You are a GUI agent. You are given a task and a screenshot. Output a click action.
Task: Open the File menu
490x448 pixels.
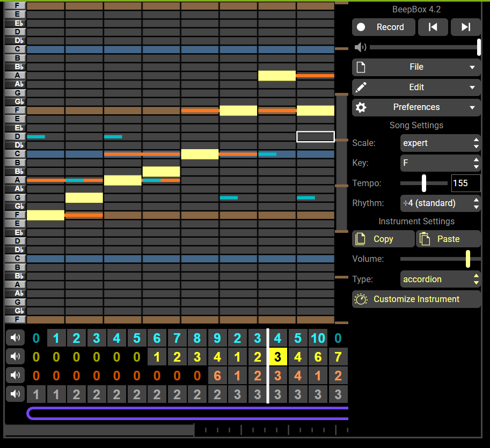tap(416, 67)
